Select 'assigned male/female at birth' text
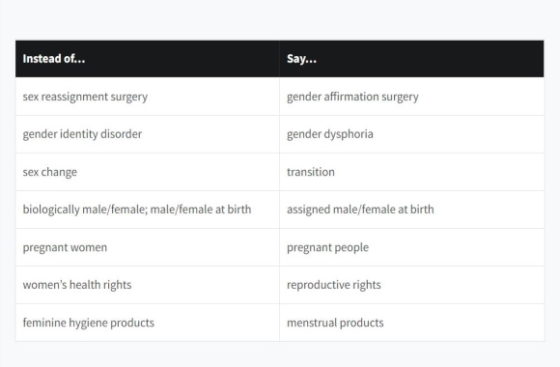 [360, 210]
